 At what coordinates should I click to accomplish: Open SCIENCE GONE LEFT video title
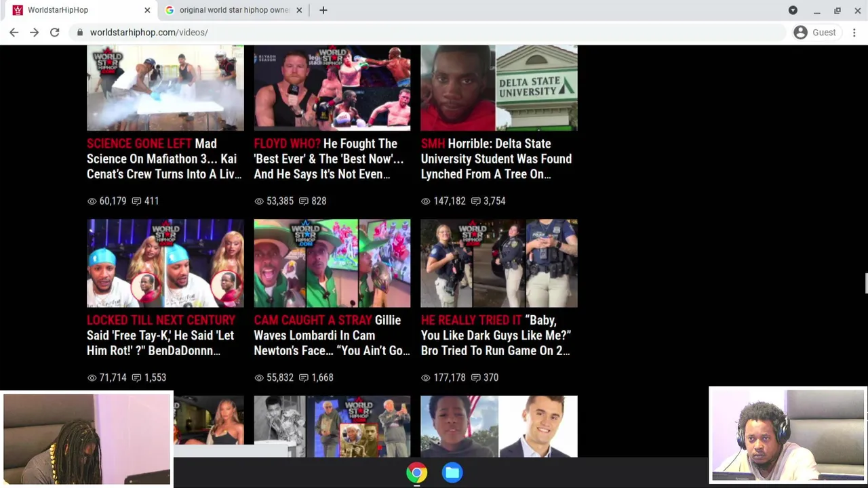click(x=164, y=159)
